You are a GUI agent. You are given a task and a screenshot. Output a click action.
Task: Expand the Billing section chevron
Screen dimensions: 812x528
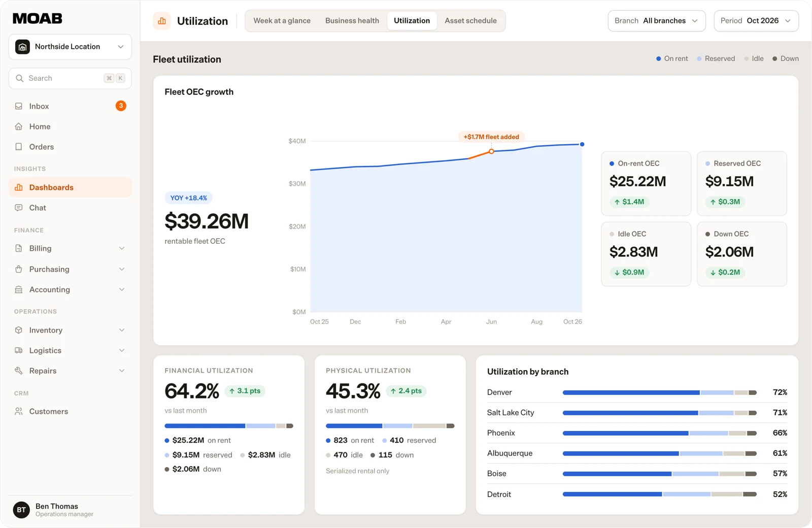(122, 248)
